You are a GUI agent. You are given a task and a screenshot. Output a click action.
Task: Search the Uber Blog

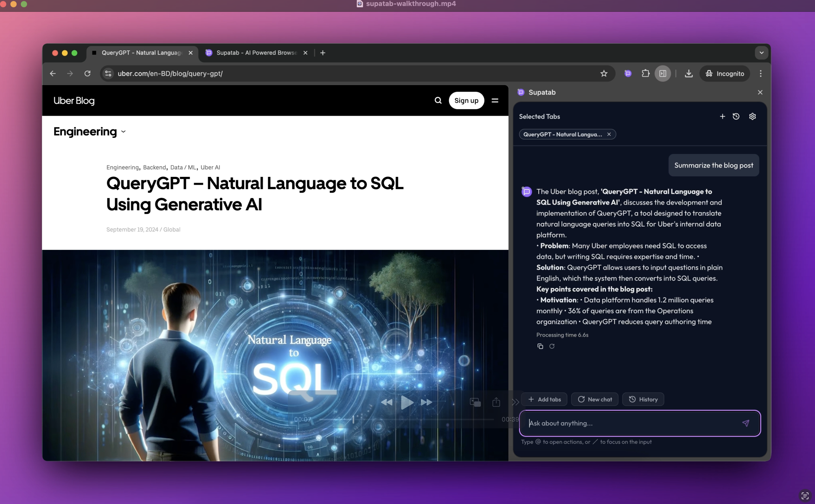pyautogui.click(x=438, y=100)
